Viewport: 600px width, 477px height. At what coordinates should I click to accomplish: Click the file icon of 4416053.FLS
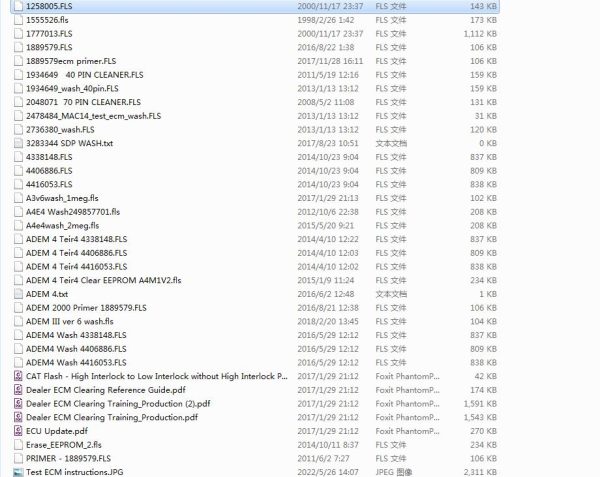tap(18, 184)
